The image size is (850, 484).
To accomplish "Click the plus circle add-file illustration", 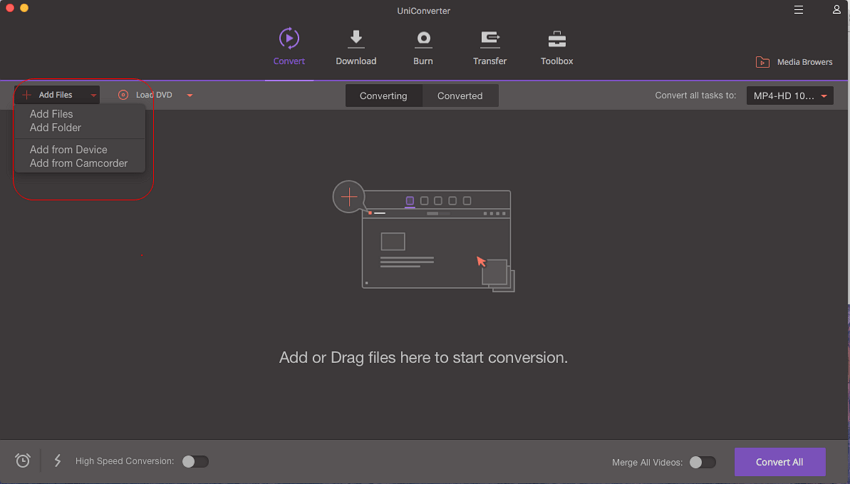I will click(x=349, y=196).
